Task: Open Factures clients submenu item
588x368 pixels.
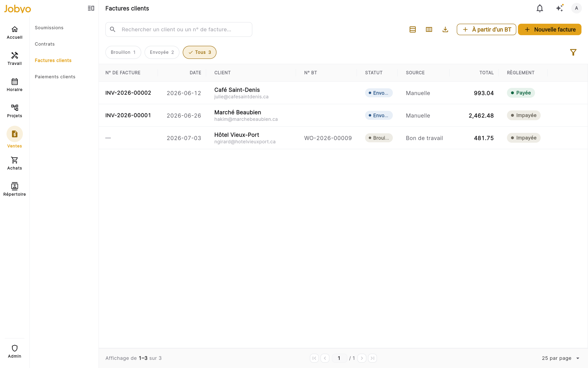Action: (x=53, y=60)
